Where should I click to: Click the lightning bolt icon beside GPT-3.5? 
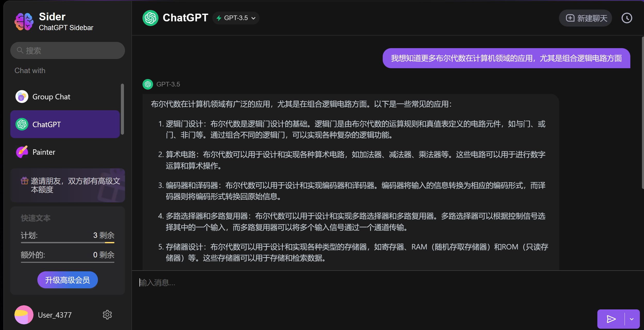[x=219, y=18]
